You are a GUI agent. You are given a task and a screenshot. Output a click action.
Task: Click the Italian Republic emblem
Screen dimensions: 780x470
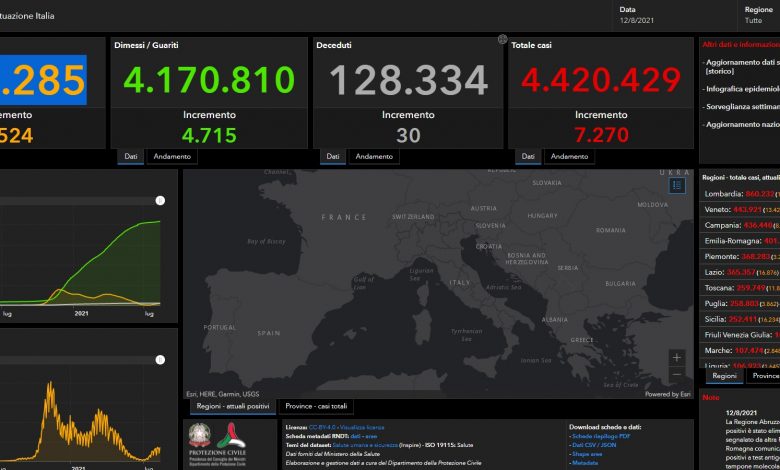click(200, 437)
